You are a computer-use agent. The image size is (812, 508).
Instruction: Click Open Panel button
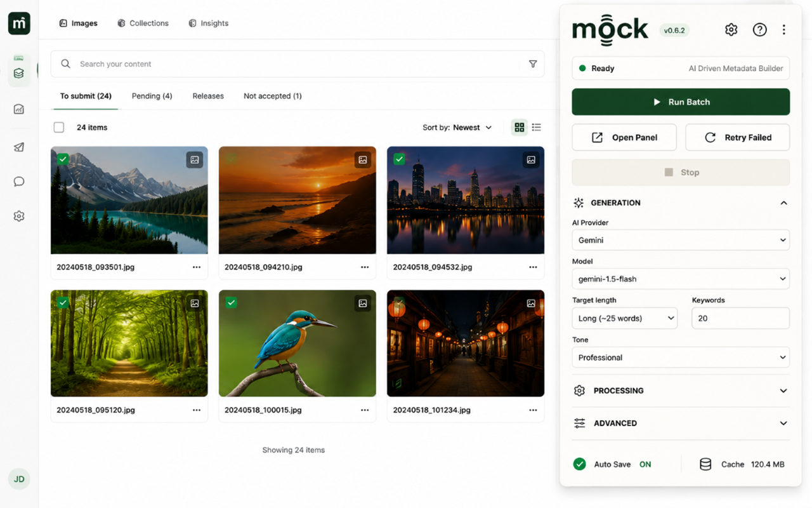pos(624,137)
